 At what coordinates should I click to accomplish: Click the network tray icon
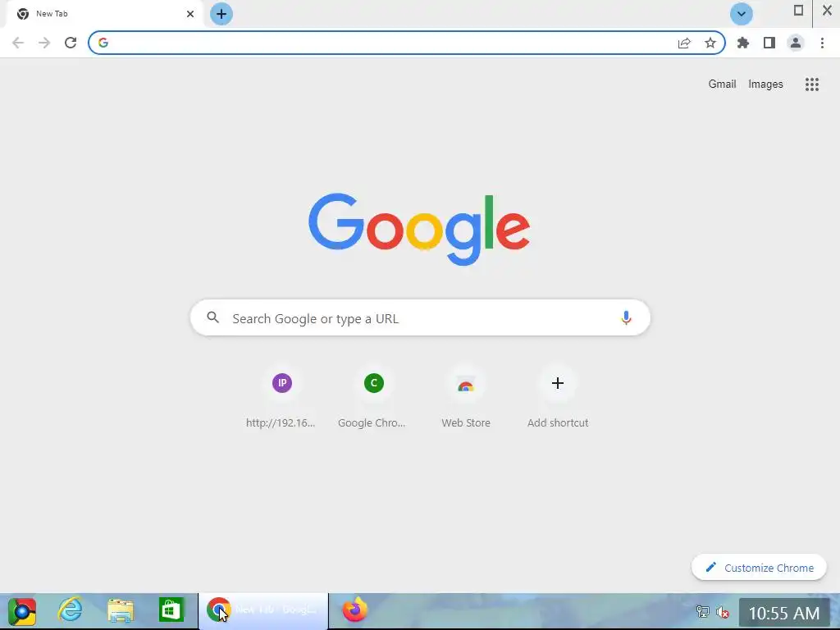pos(702,611)
